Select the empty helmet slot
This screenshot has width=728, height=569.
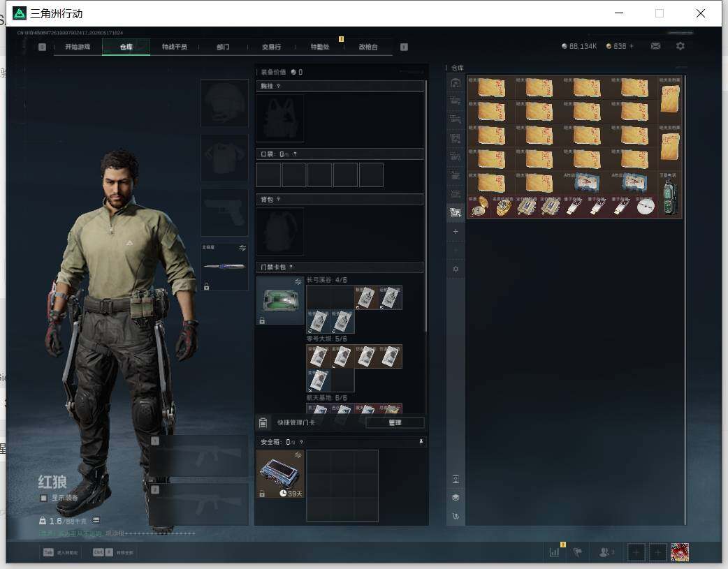click(224, 103)
